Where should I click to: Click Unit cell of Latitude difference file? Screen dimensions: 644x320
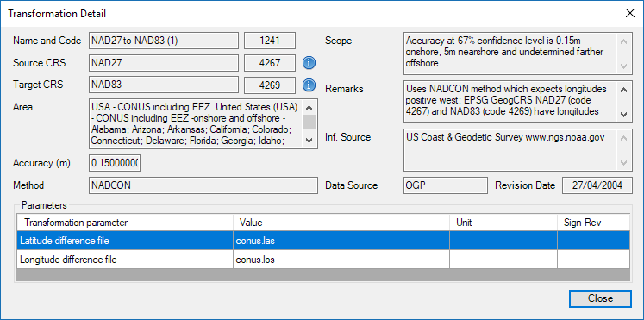503,241
